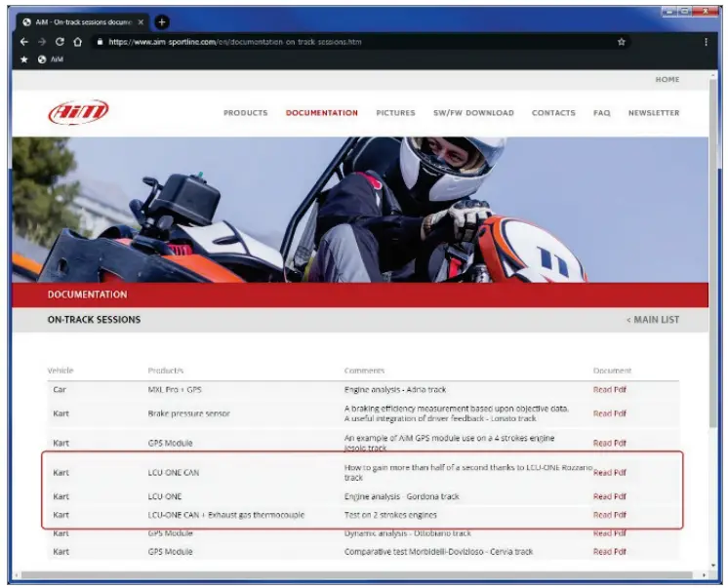Image resolution: width=728 pixels, height=588 pixels.
Task: Click the kart driver banner image
Action: pos(360,210)
